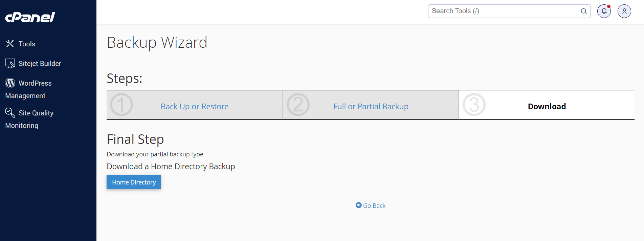Screen dimensions: 644x241
Task: Open Sitejet Builder via its monitor icon
Action: pyautogui.click(x=9, y=63)
